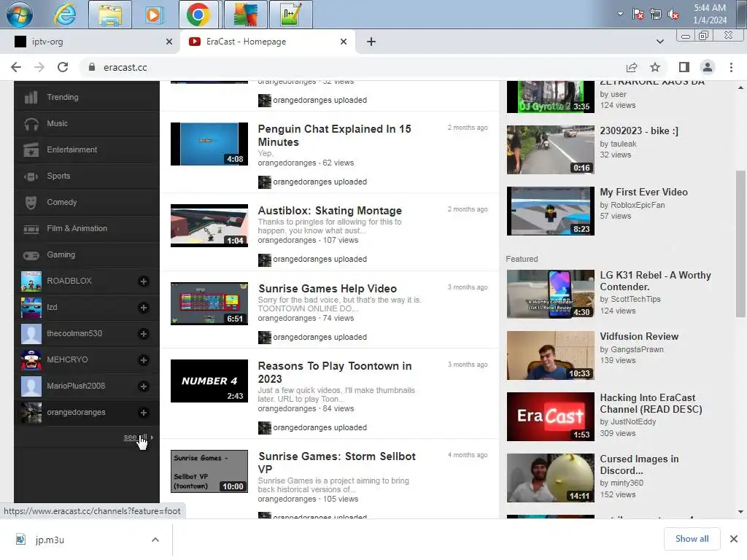
Task: Show hidden system tray icons
Action: point(620,14)
